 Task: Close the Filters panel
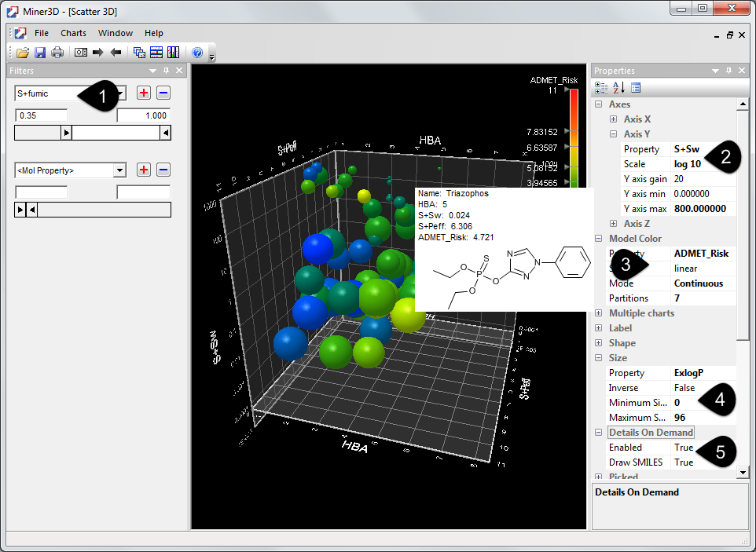(x=179, y=71)
